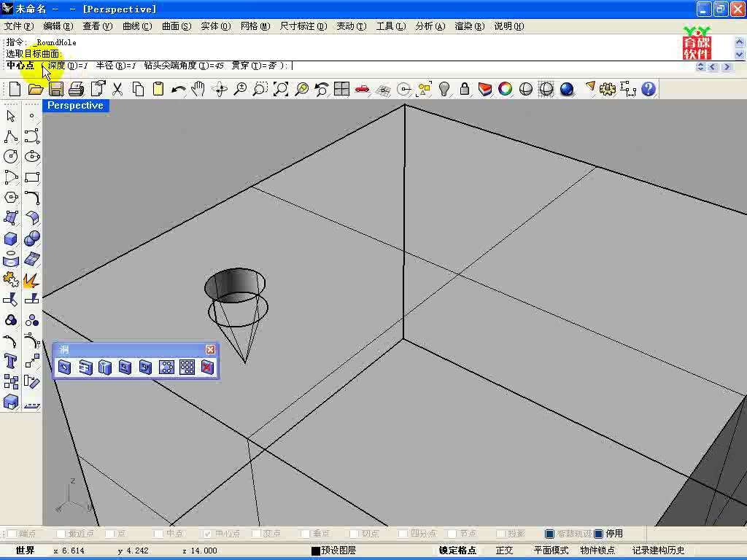Close the floating hole toolbar
The image size is (747, 560).
(211, 349)
